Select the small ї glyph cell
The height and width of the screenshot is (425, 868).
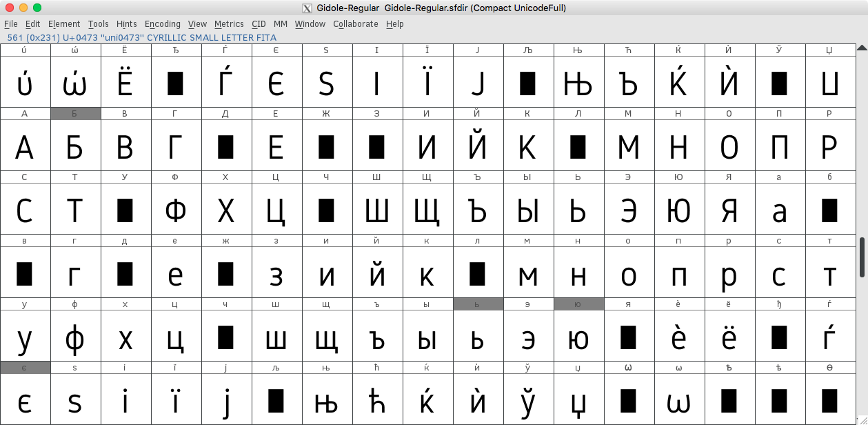pyautogui.click(x=176, y=399)
